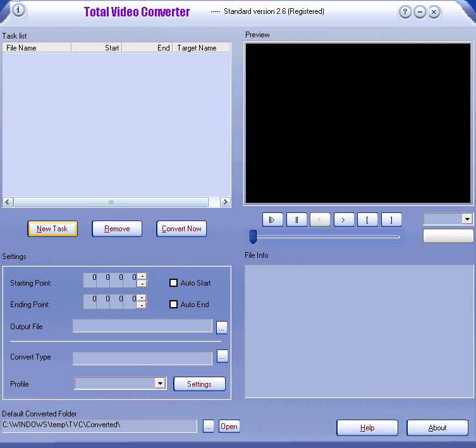Increase the Starting Point value
This screenshot has height=448, width=476.
pyautogui.click(x=142, y=277)
